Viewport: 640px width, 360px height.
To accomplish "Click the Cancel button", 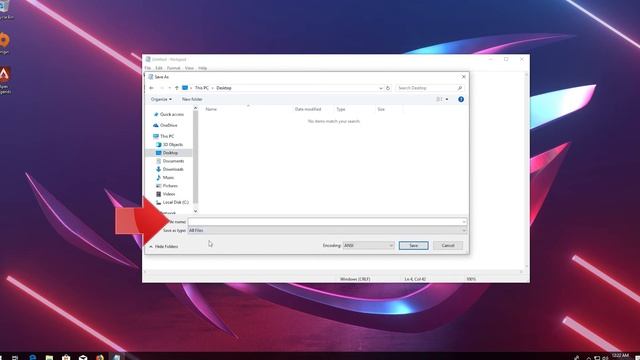I will point(448,245).
